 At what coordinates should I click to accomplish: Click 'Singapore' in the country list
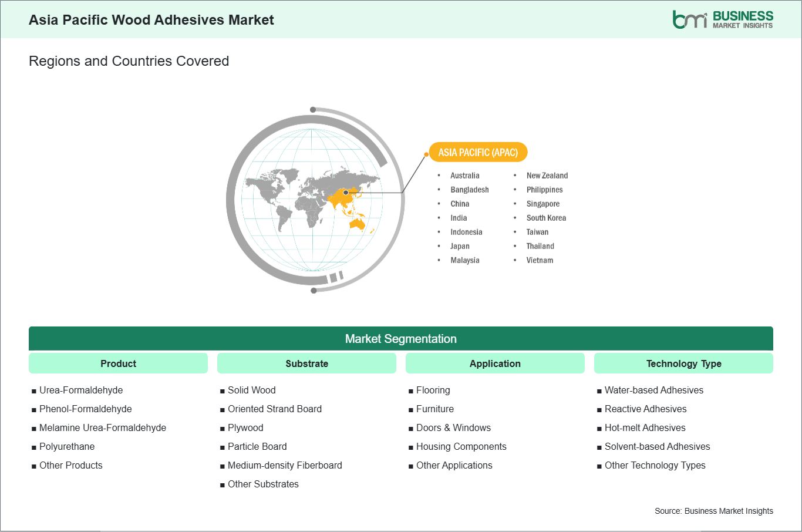point(543,204)
